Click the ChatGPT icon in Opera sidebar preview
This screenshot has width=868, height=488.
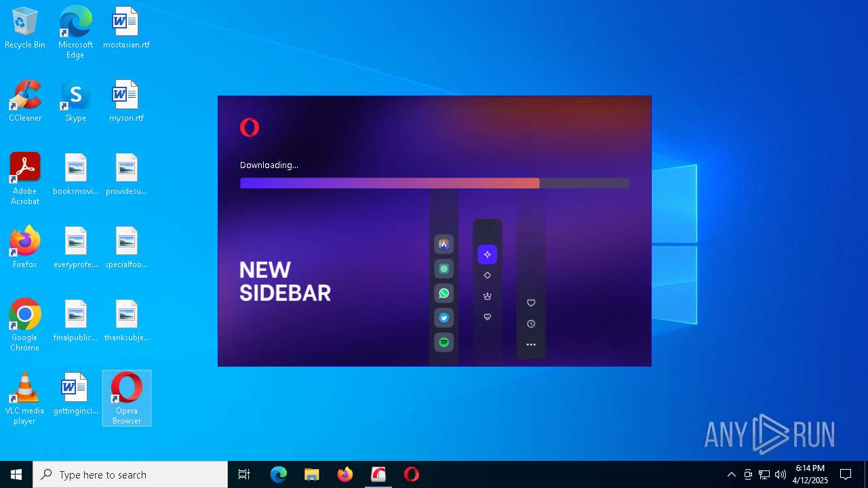click(444, 269)
